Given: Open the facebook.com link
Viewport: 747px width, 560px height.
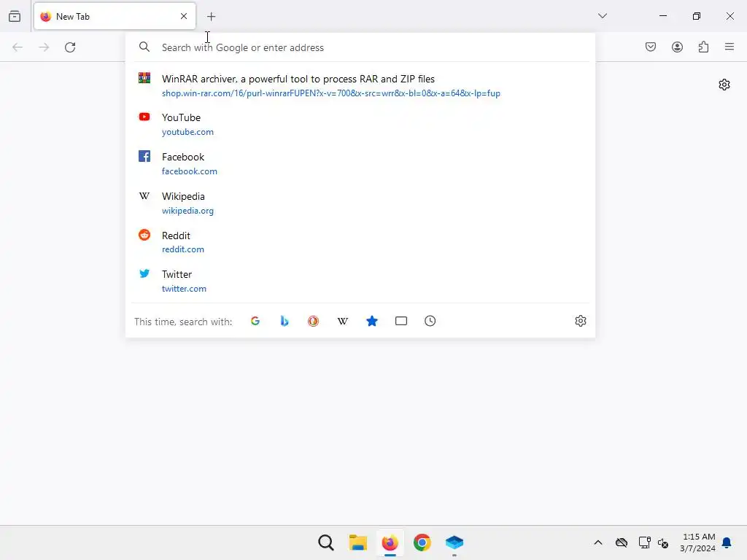Looking at the screenshot, I should [x=190, y=171].
